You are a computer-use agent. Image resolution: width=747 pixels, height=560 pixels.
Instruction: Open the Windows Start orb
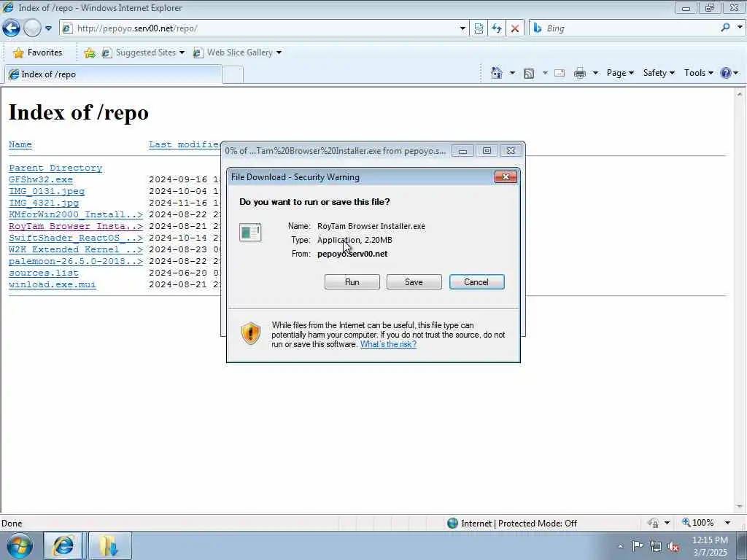[x=19, y=545]
